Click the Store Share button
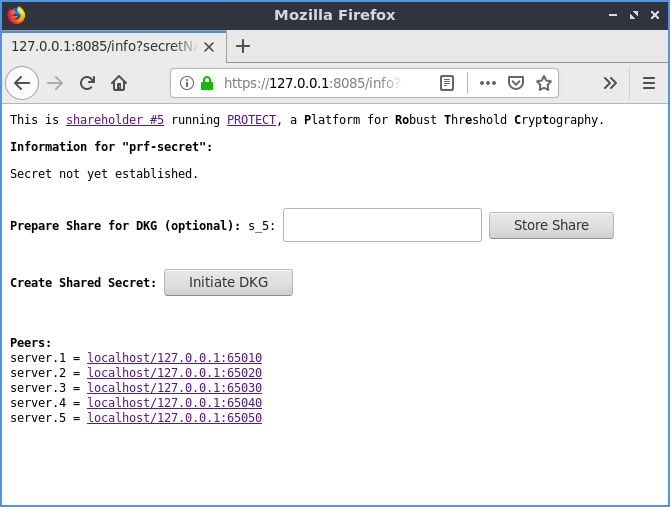670x507 pixels. (551, 225)
